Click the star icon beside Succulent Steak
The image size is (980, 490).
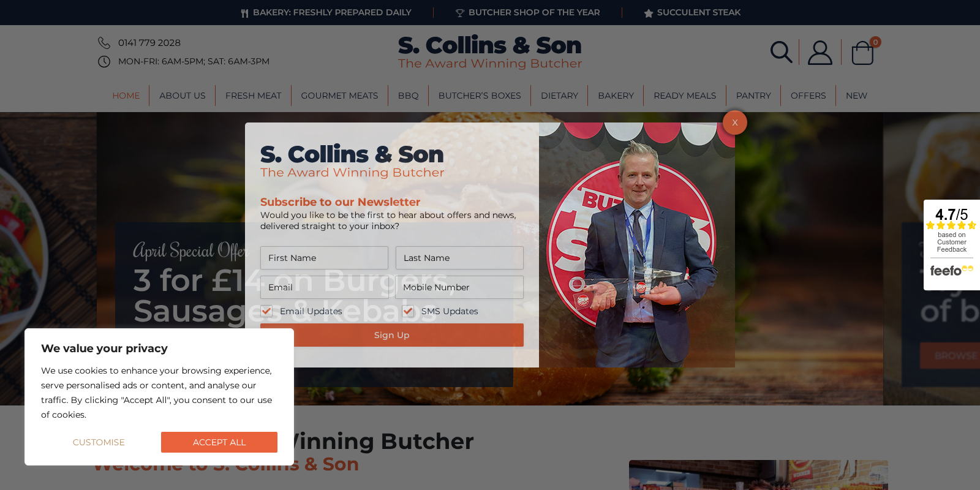[x=649, y=13]
